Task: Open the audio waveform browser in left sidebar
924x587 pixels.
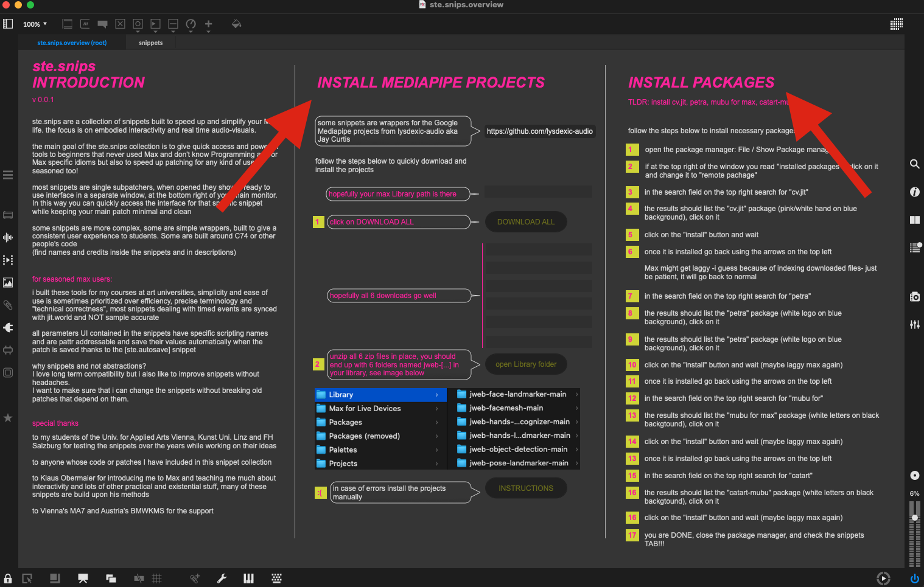Action: [x=8, y=237]
